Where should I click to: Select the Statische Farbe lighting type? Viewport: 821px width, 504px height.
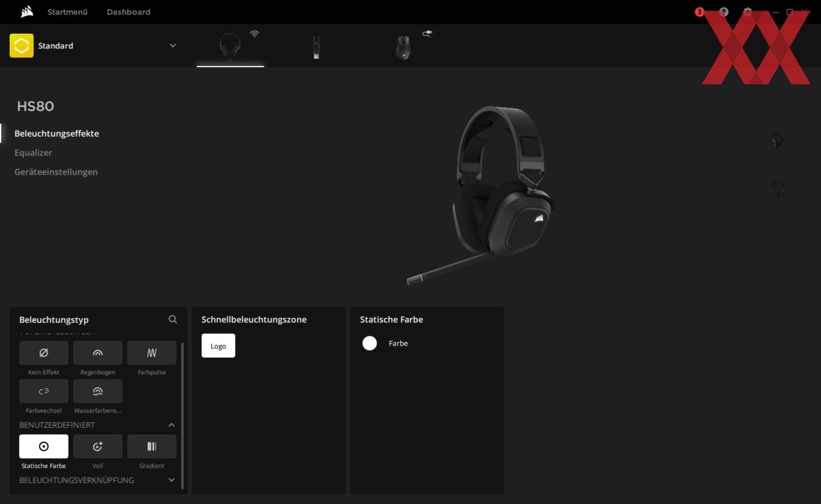pyautogui.click(x=43, y=447)
